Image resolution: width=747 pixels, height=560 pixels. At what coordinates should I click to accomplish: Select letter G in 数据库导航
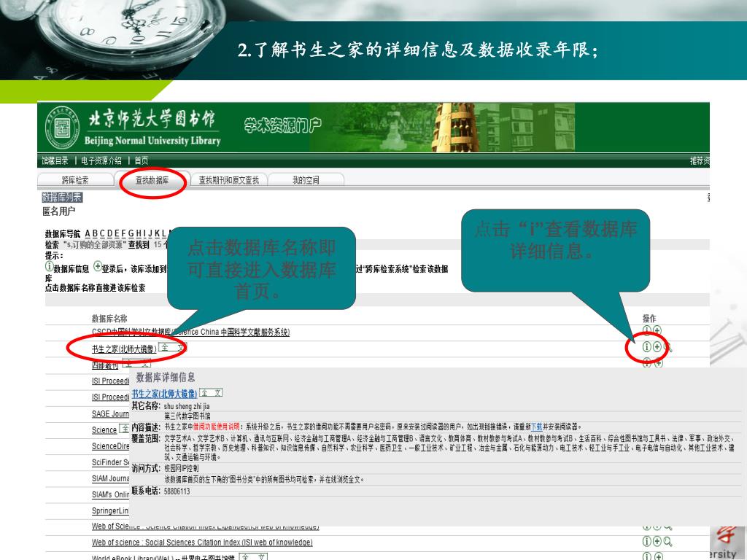click(x=131, y=233)
